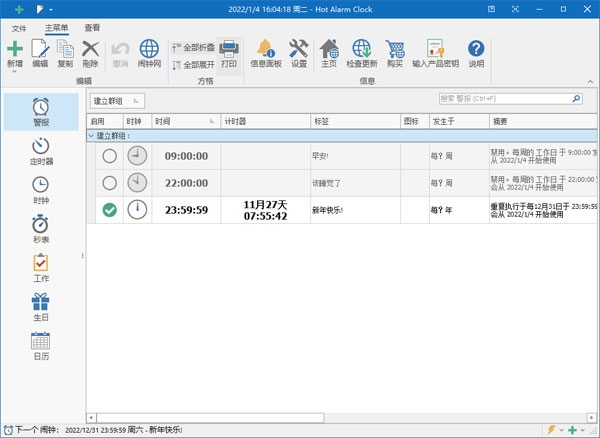Select the 该睡觉了 label cell
Screen dimensions: 600x438
pyautogui.click(x=355, y=183)
